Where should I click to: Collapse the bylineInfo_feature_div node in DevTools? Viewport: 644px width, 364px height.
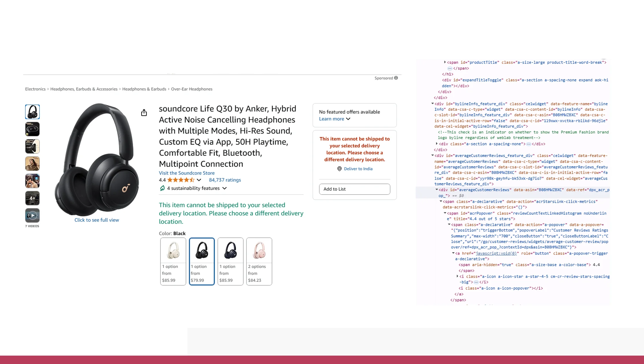click(433, 104)
